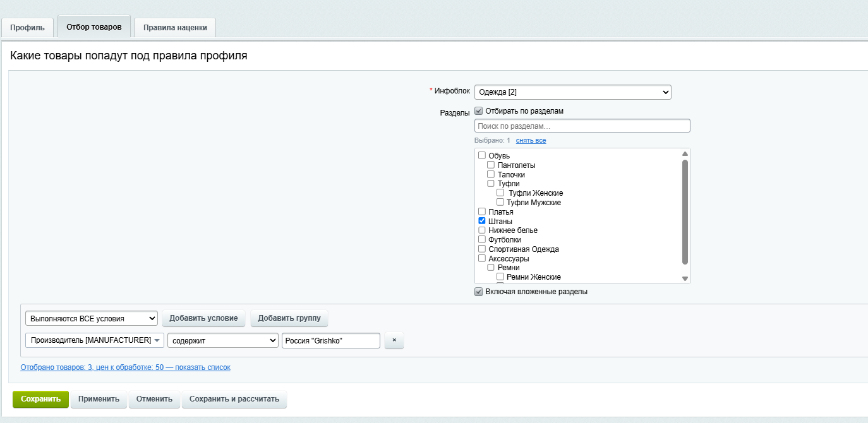Open the Инфоблок Одежда [2] dropdown
The width and height of the screenshot is (868, 423).
click(572, 92)
